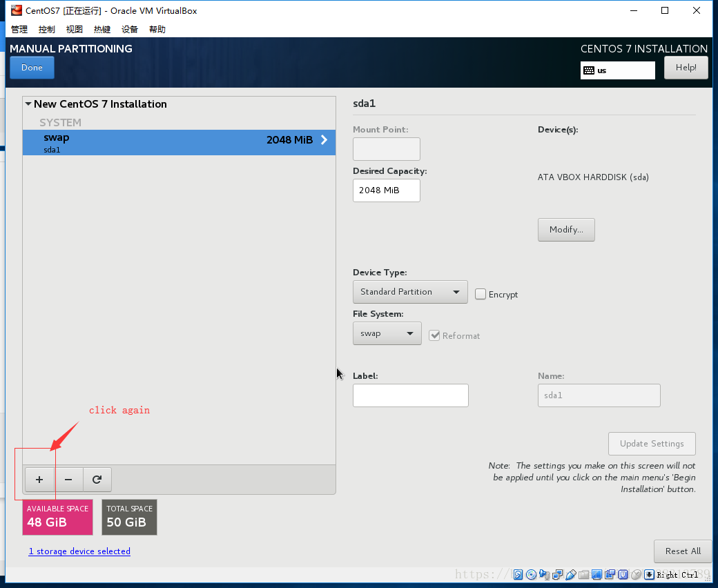Toggle the Reformat checkbox

(434, 335)
